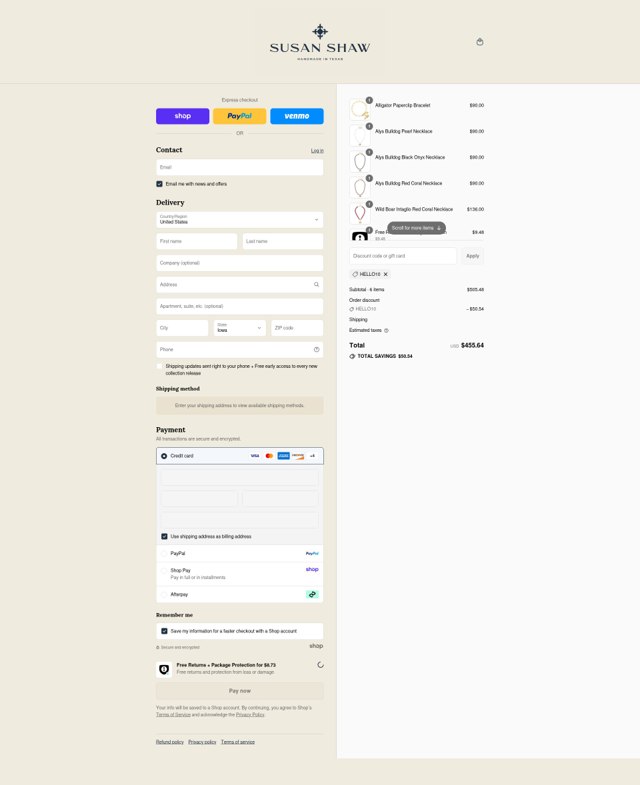
Task: Focus the Phone field
Action: tap(239, 349)
